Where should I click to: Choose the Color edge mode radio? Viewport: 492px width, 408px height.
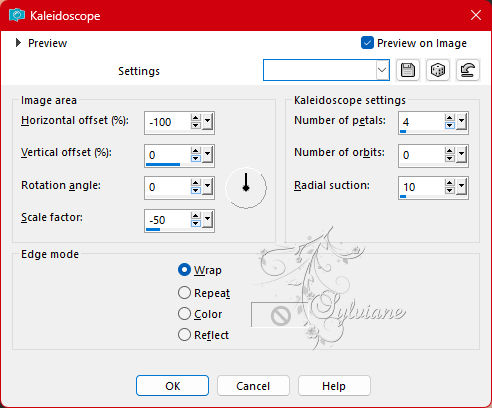coord(184,314)
